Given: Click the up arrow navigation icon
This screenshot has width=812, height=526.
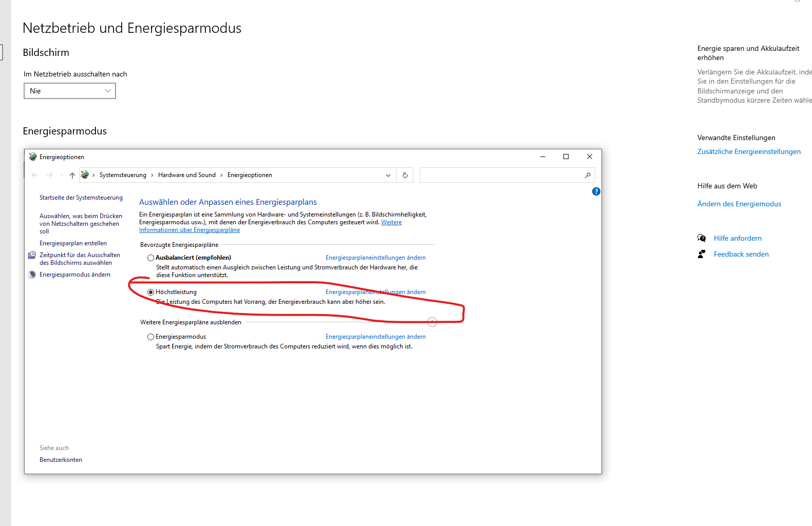Looking at the screenshot, I should pyautogui.click(x=72, y=175).
